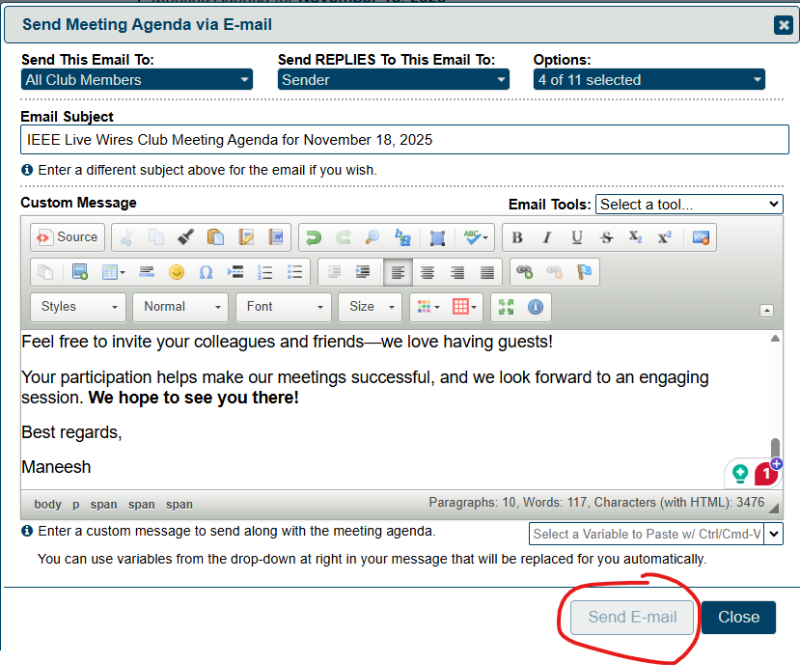Toggle subscript formatting

[635, 237]
